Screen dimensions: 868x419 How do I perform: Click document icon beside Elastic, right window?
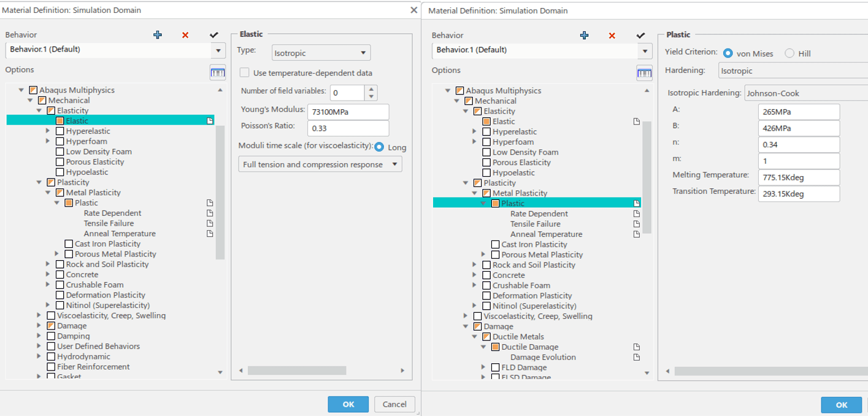(x=636, y=121)
